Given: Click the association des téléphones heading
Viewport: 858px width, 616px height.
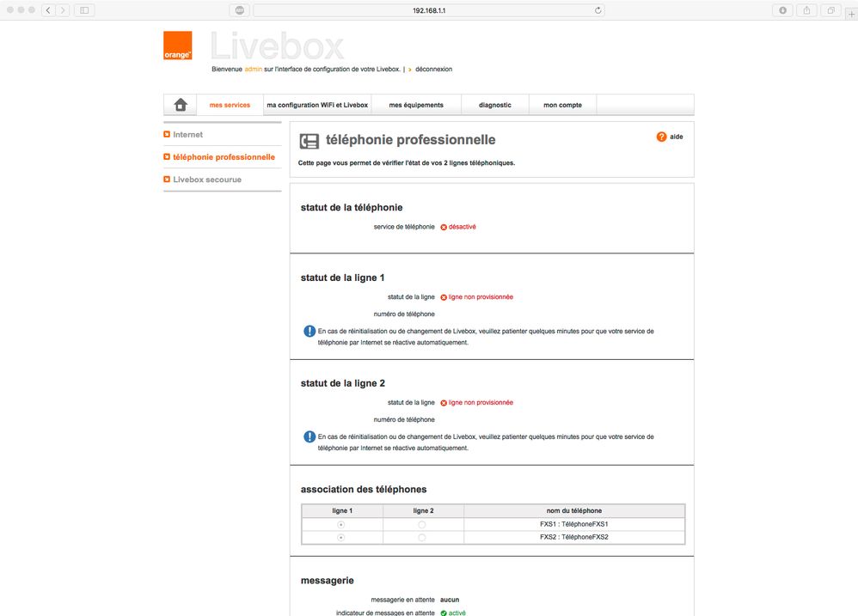Looking at the screenshot, I should 364,489.
